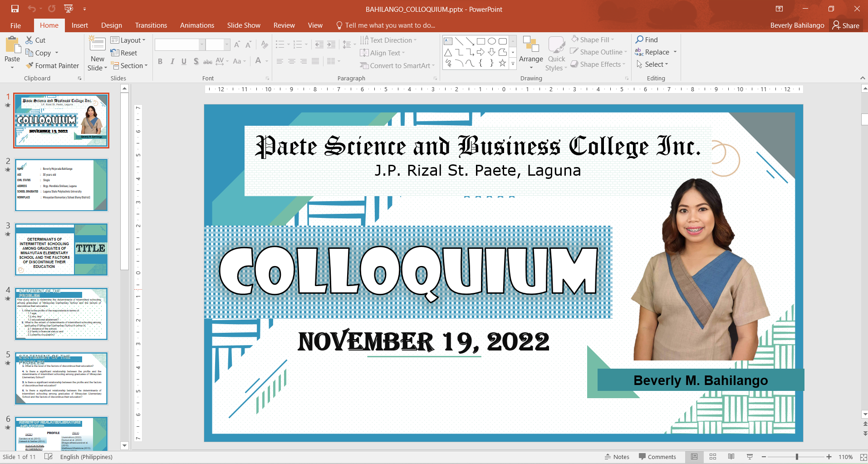Open the Text Direction drop-down

click(388, 40)
